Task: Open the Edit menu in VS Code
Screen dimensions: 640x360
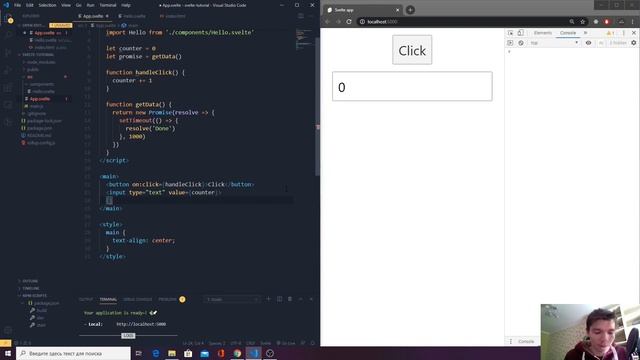Action: tap(30, 5)
